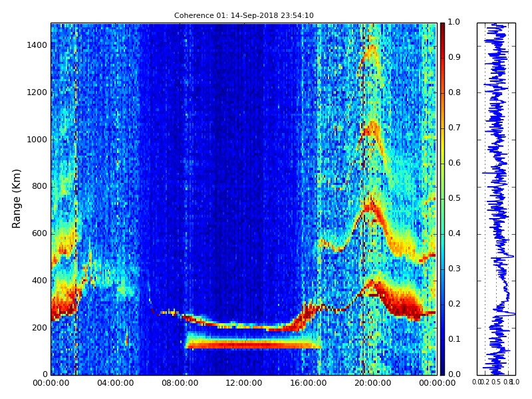
Task: Click the 04:00:00 time axis label
Action: tap(115, 383)
